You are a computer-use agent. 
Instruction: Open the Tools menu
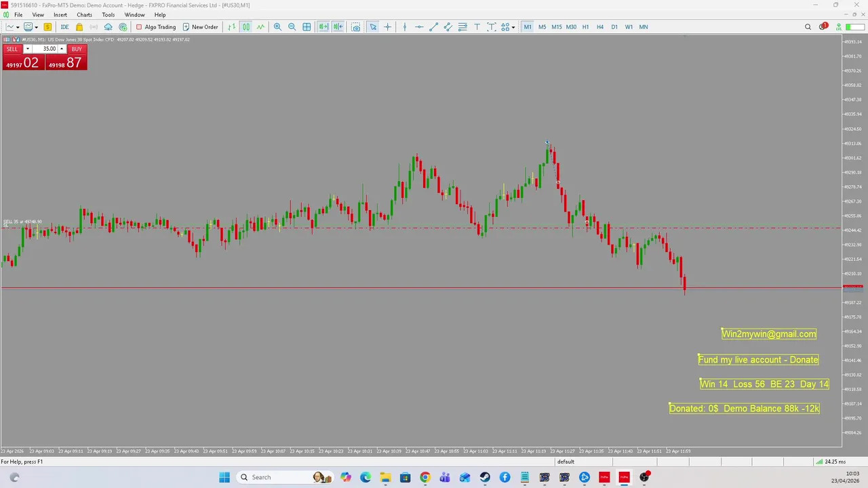tap(108, 15)
